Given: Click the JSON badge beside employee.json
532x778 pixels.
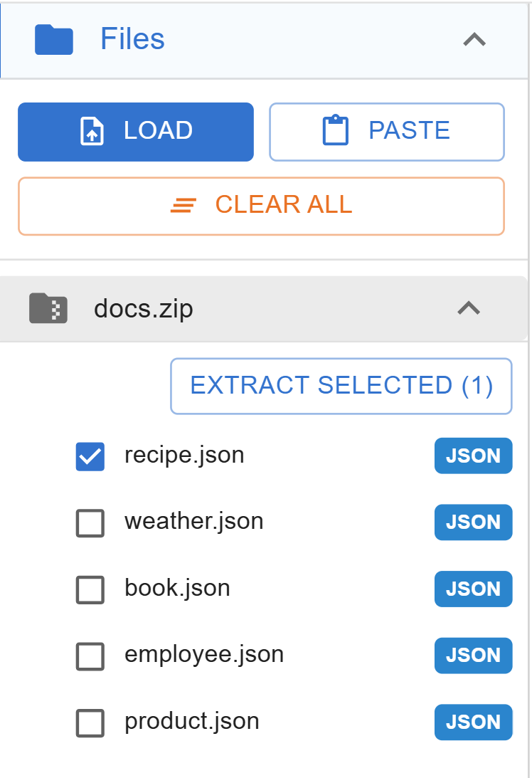Looking at the screenshot, I should (473, 656).
